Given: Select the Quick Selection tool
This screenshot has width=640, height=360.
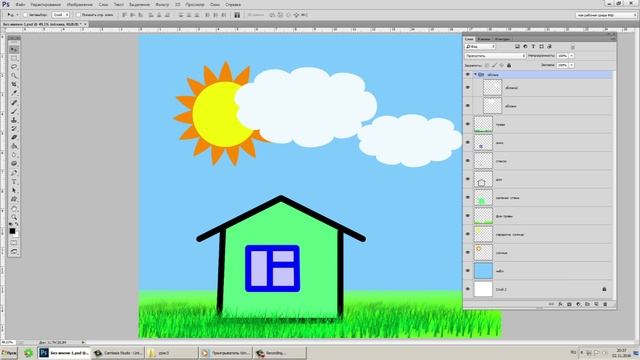Looking at the screenshot, I should tap(14, 76).
